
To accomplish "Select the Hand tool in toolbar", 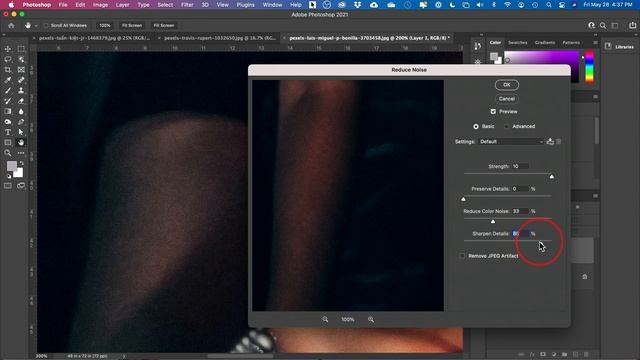I will pos(21,142).
